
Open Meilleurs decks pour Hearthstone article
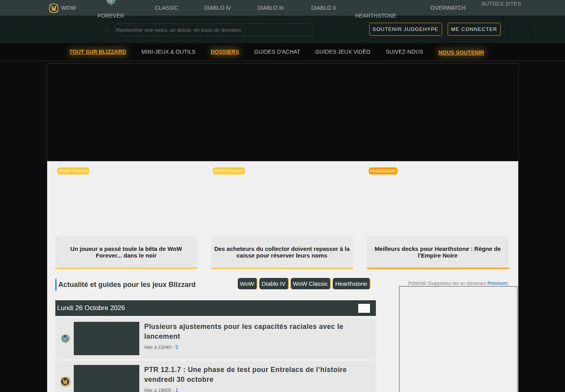tap(437, 252)
